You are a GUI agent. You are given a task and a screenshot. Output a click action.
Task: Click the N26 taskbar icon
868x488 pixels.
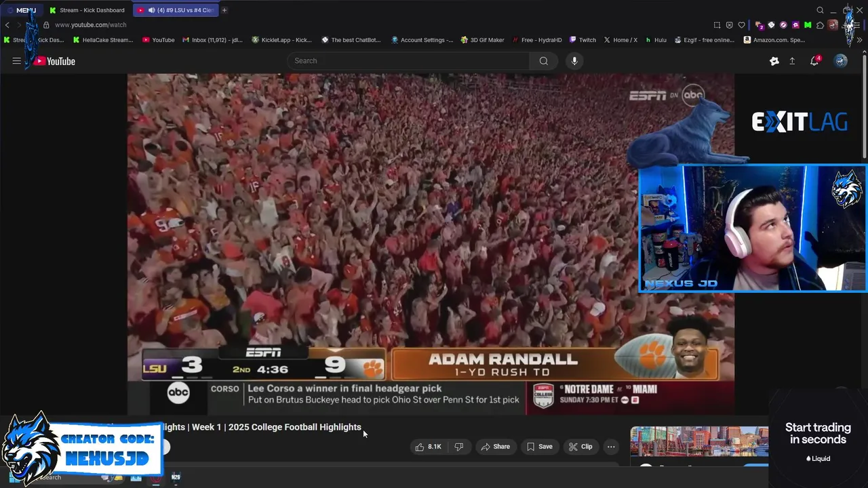pyautogui.click(x=176, y=477)
